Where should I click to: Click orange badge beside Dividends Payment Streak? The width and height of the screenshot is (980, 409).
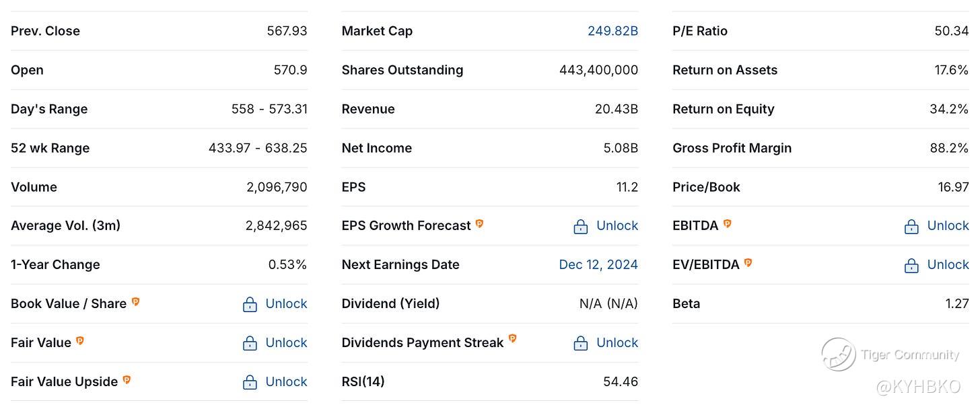pos(512,339)
